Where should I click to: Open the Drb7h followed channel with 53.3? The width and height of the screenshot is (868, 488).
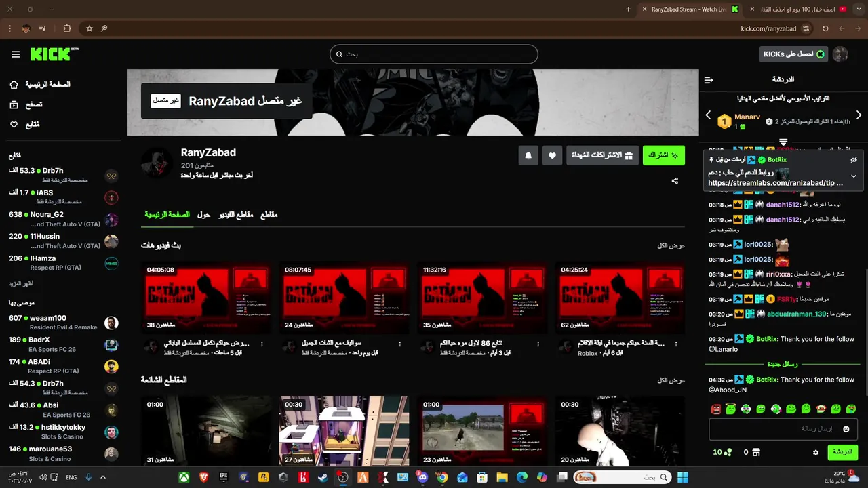tap(64, 176)
